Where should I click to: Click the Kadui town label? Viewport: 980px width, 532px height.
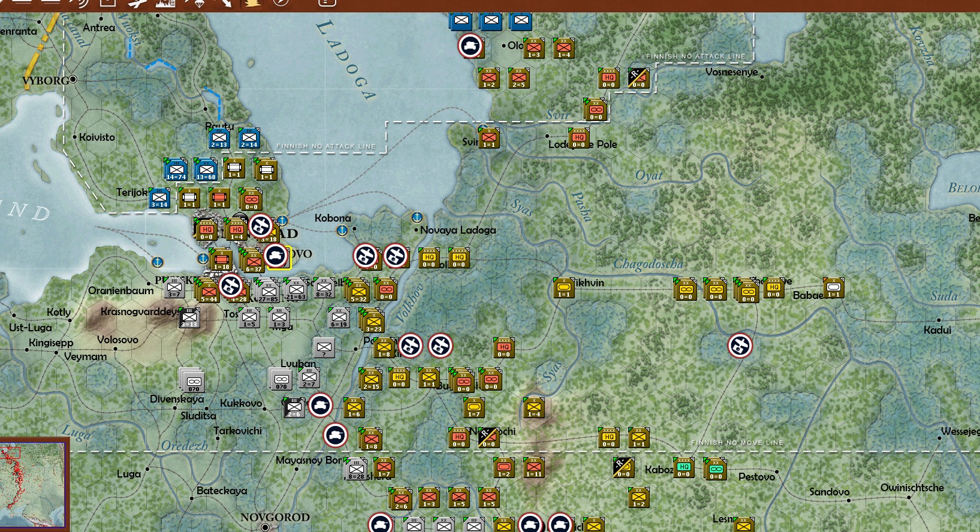(937, 330)
